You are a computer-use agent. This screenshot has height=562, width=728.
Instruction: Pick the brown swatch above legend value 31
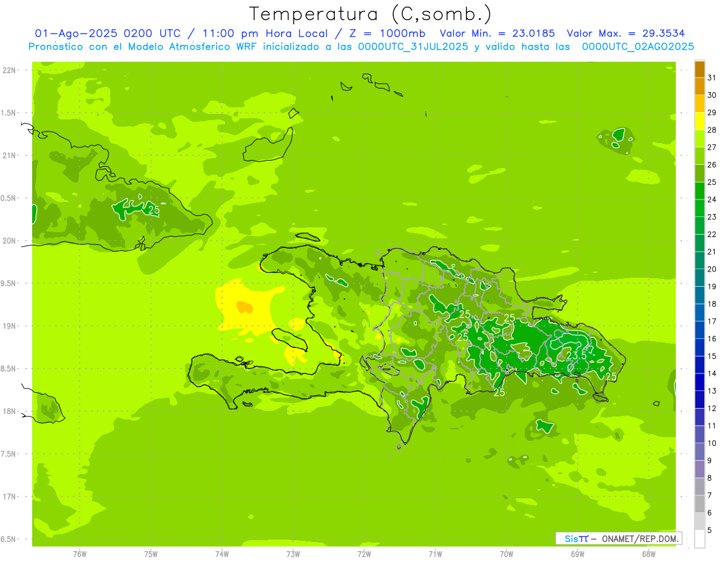699,69
